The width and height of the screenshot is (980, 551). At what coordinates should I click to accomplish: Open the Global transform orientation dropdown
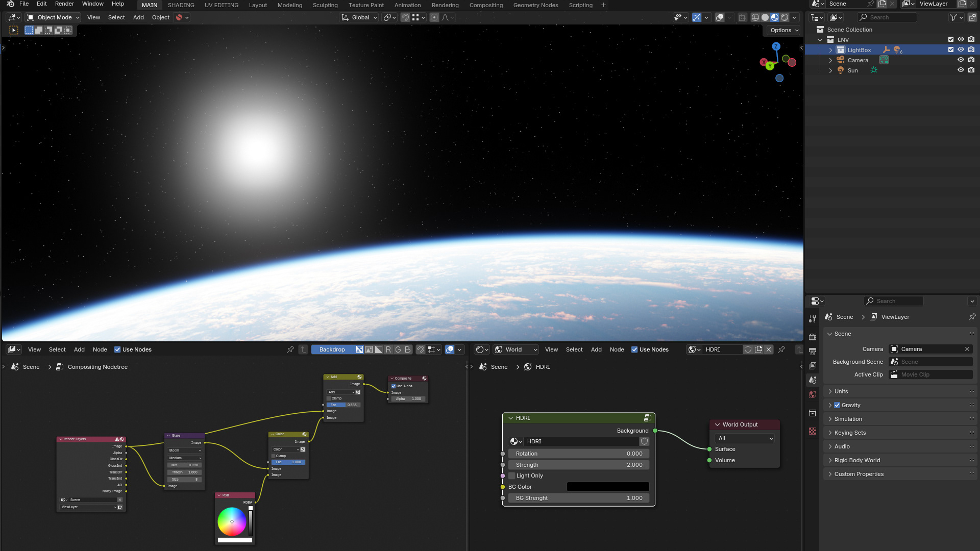point(359,17)
